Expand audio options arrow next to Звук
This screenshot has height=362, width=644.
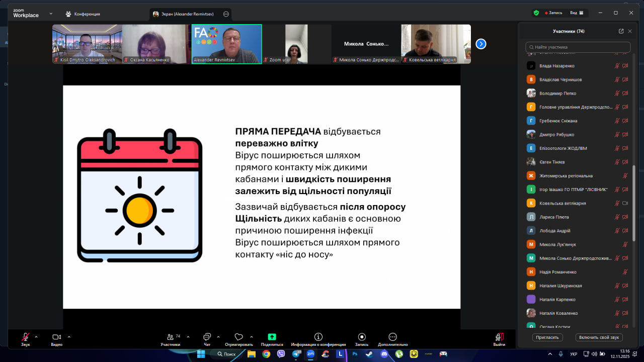[36, 337]
